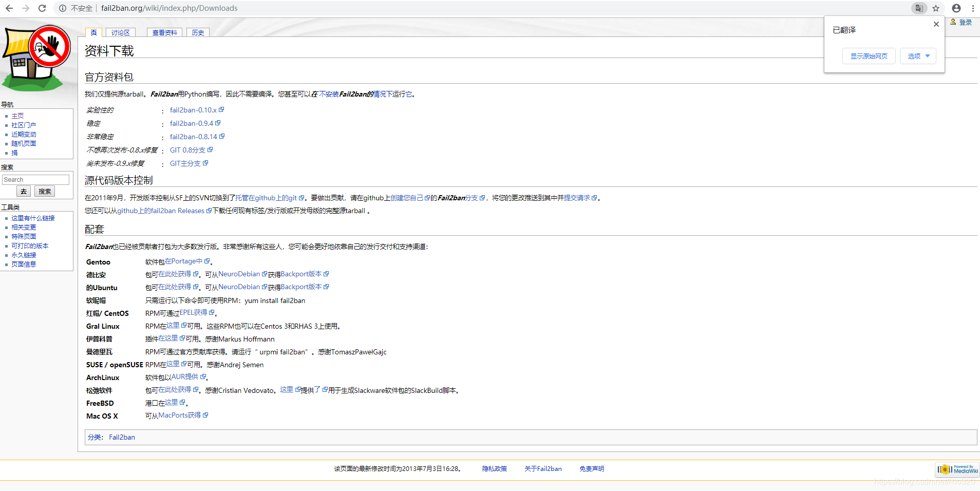
Task: Go to 主页 in navigation
Action: point(17,116)
